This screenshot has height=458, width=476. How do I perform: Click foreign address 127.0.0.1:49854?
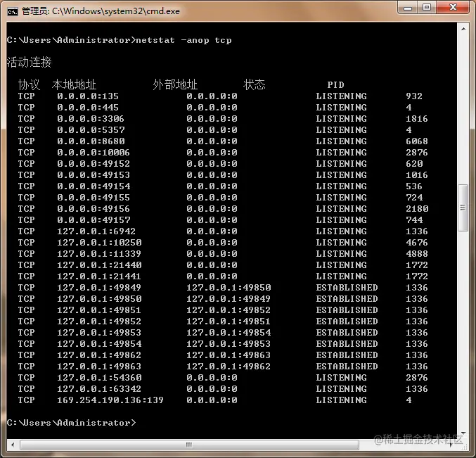(x=229, y=333)
